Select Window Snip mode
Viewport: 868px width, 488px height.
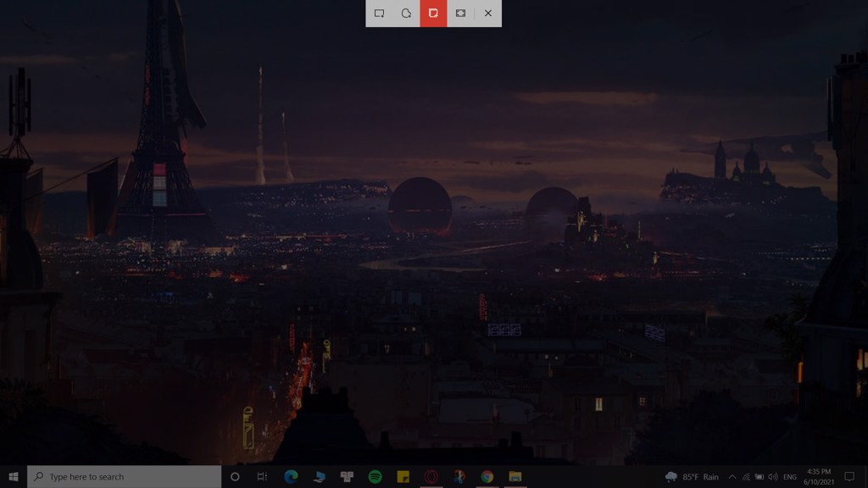point(433,14)
